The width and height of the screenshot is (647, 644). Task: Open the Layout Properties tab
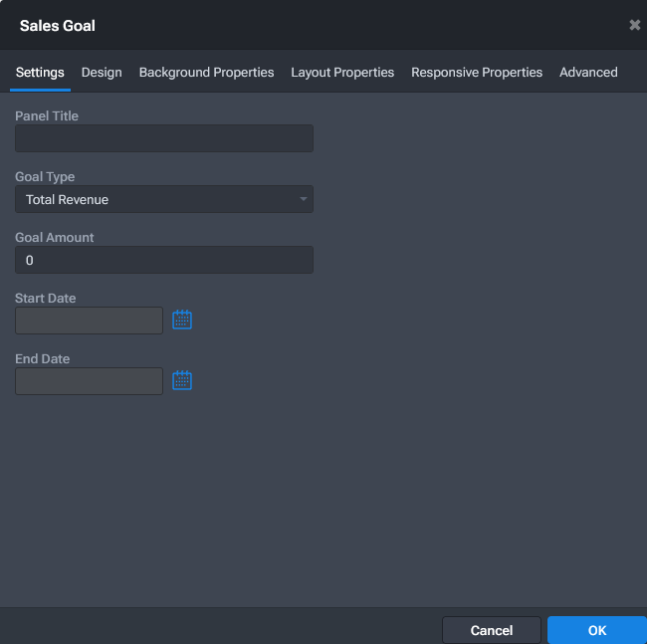pos(342,73)
